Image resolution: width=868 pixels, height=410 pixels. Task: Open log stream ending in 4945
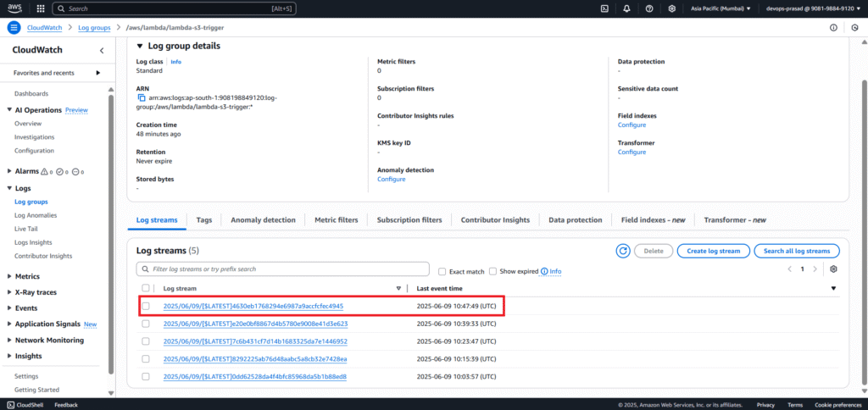click(253, 306)
